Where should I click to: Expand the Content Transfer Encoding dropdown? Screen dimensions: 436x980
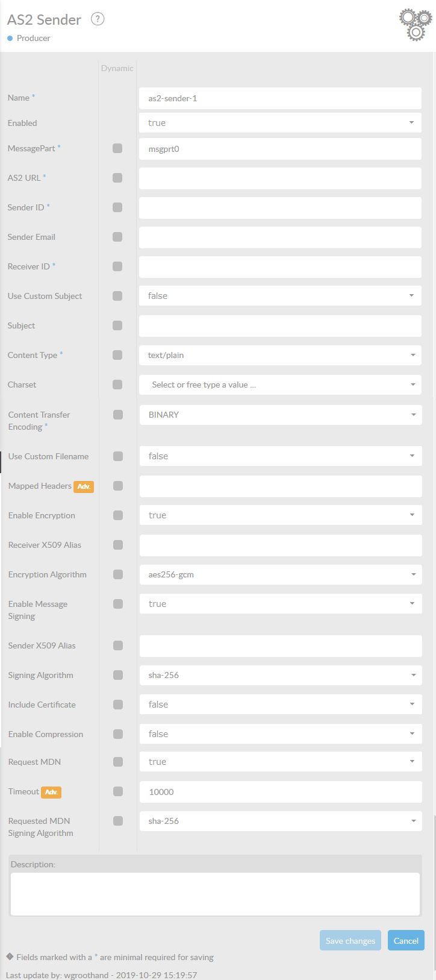[x=280, y=415]
